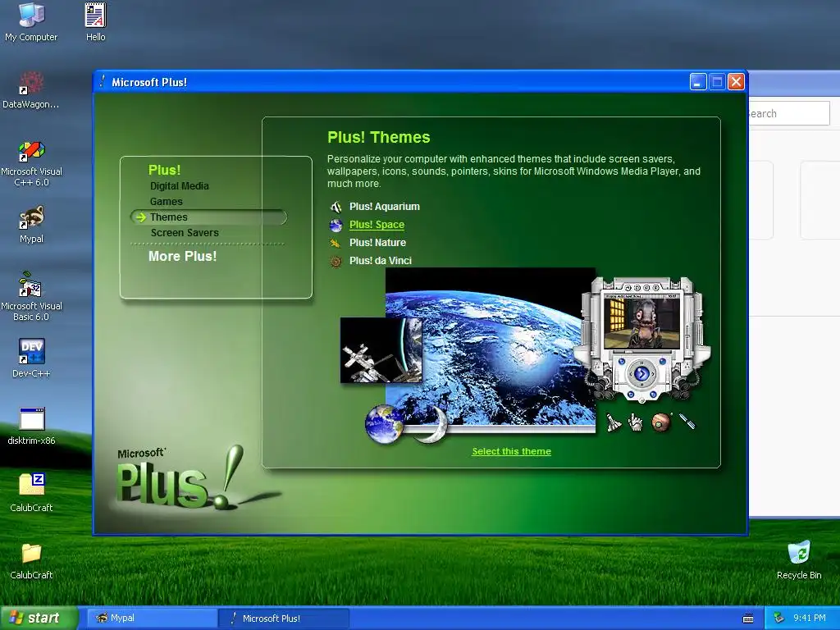This screenshot has width=840, height=630.
Task: Click the system tray network icon
Action: (779, 618)
